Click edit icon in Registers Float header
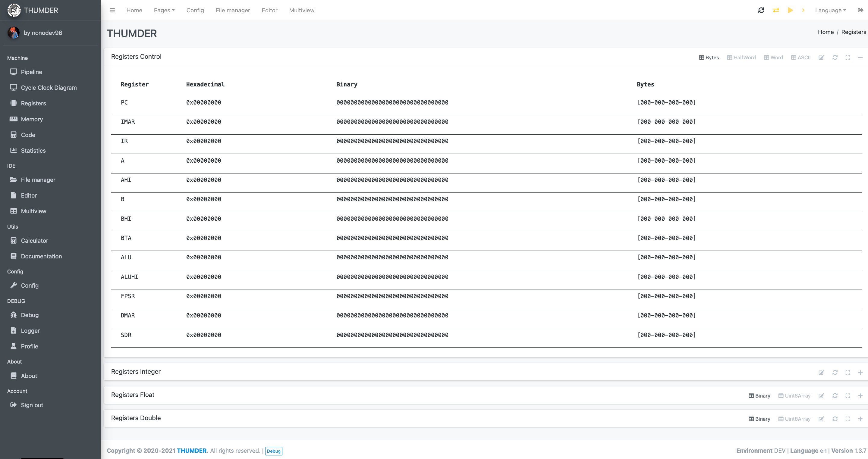This screenshot has width=868, height=459. [x=822, y=396]
